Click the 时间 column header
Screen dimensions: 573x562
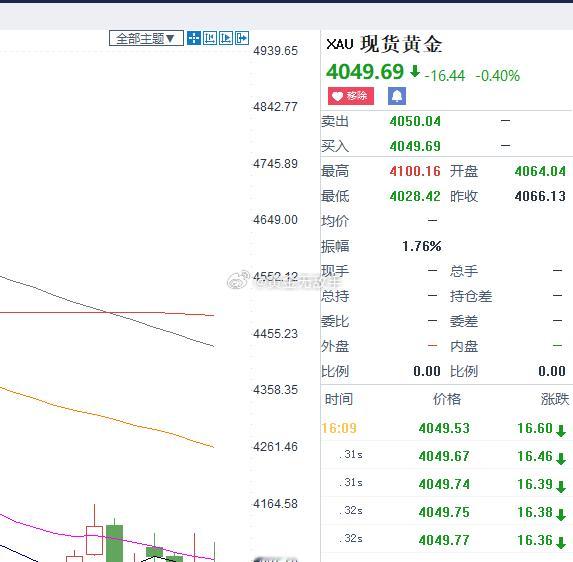tap(339, 399)
